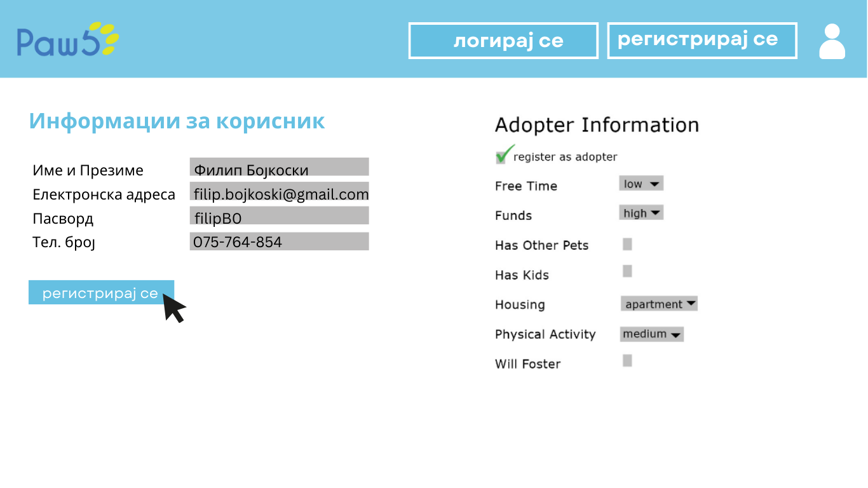Click the Physical Activity label text
The height and width of the screenshot is (488, 868).
[545, 334]
